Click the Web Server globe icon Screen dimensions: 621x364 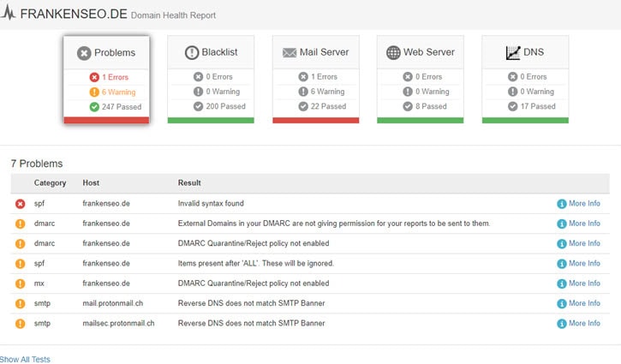pos(393,53)
